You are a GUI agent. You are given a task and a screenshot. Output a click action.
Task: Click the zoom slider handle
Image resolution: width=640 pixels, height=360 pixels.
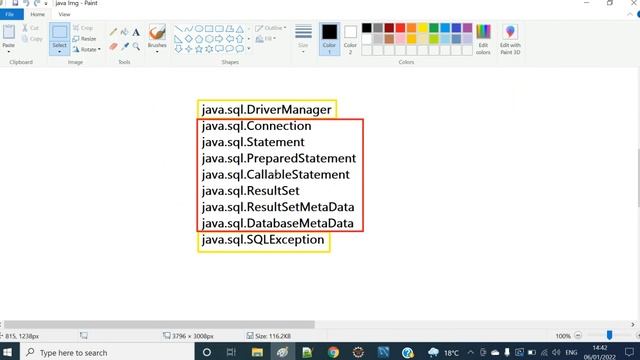609,336
